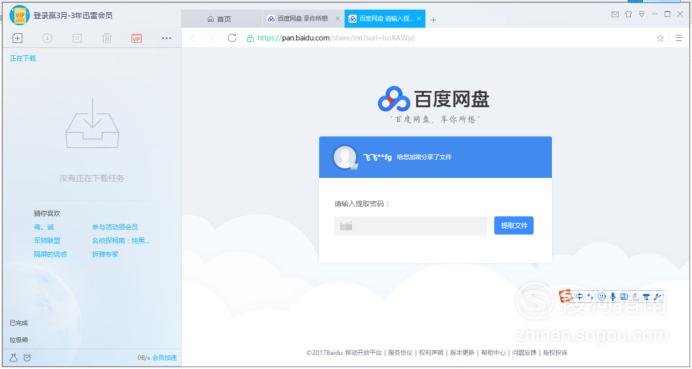Image resolution: width=692 pixels, height=369 pixels.
Task: Click the green lock security icon
Action: point(250,38)
